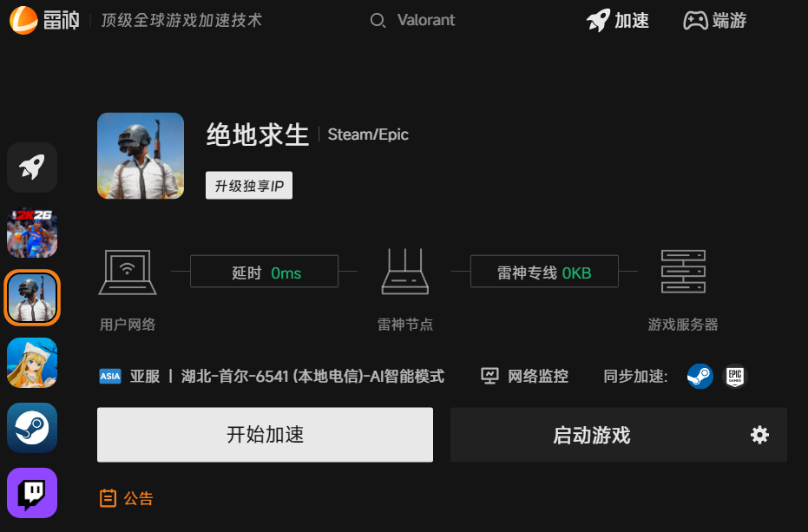The height and width of the screenshot is (532, 808).
Task: Select the Steam icon in the sidebar
Action: point(32,428)
